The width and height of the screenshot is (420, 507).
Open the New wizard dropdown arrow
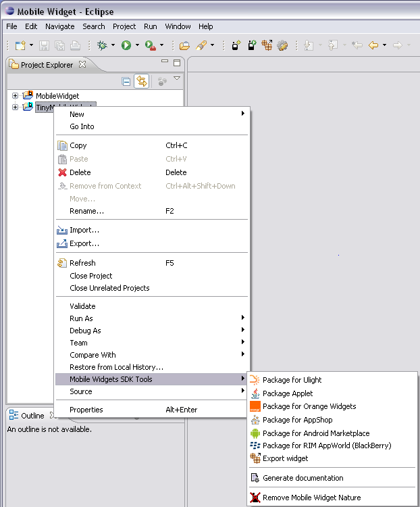[x=31, y=45]
